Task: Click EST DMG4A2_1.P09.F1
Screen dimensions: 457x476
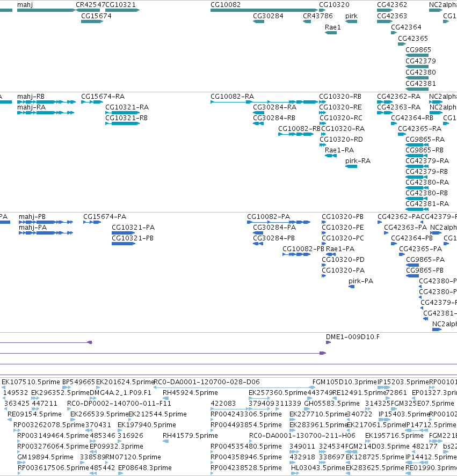Action: (x=120, y=393)
